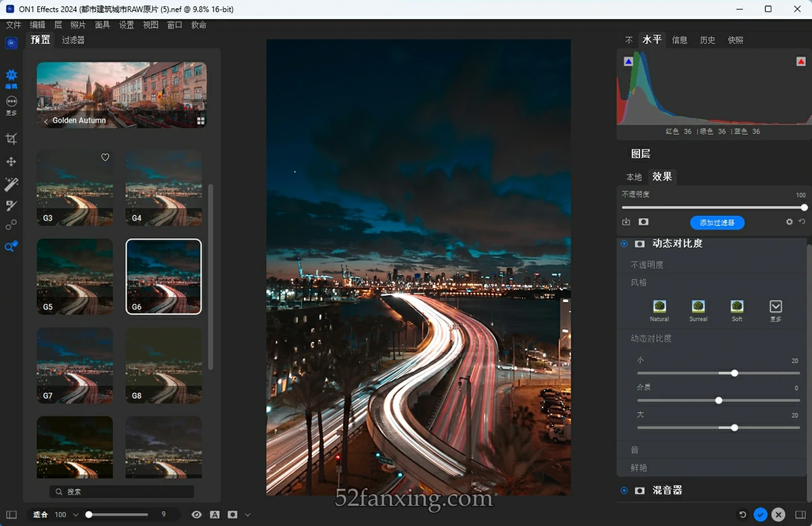812x526 pixels.
Task: Switch to the 信息 tab
Action: (x=679, y=40)
